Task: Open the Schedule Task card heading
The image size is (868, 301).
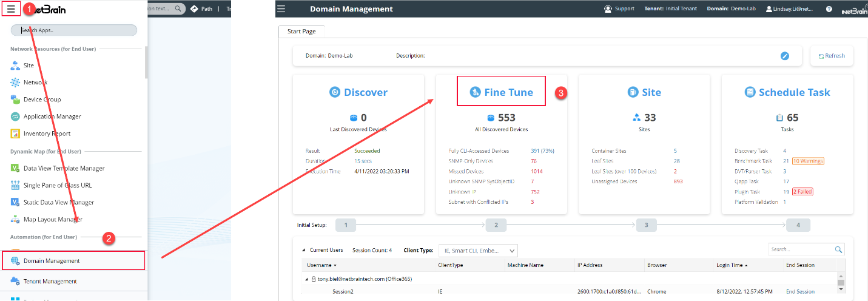Action: [x=787, y=92]
